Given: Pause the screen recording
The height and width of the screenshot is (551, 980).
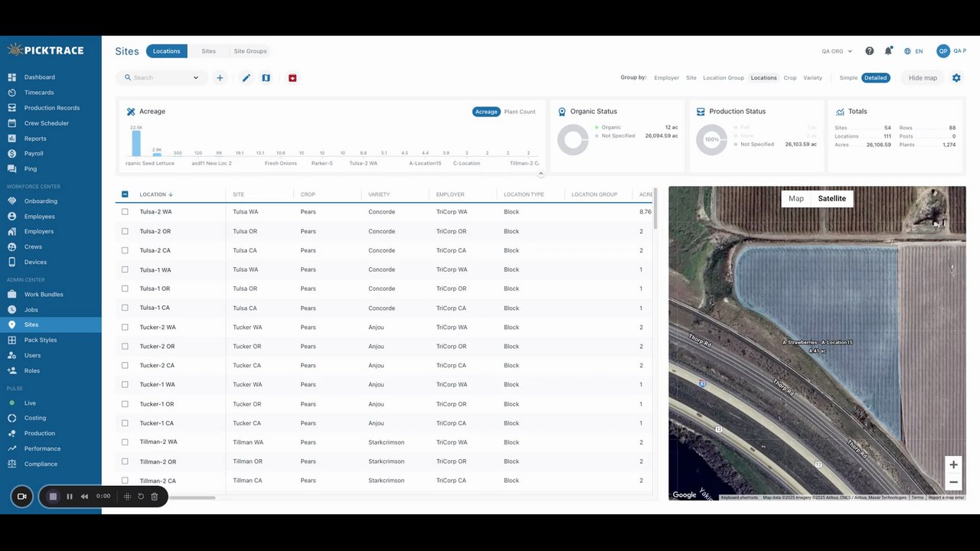Looking at the screenshot, I should click(x=70, y=497).
